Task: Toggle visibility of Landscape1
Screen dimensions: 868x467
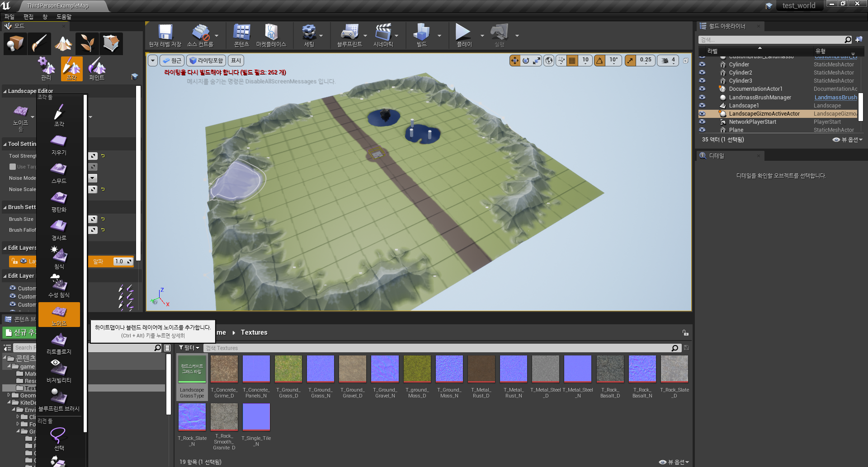Action: 702,105
